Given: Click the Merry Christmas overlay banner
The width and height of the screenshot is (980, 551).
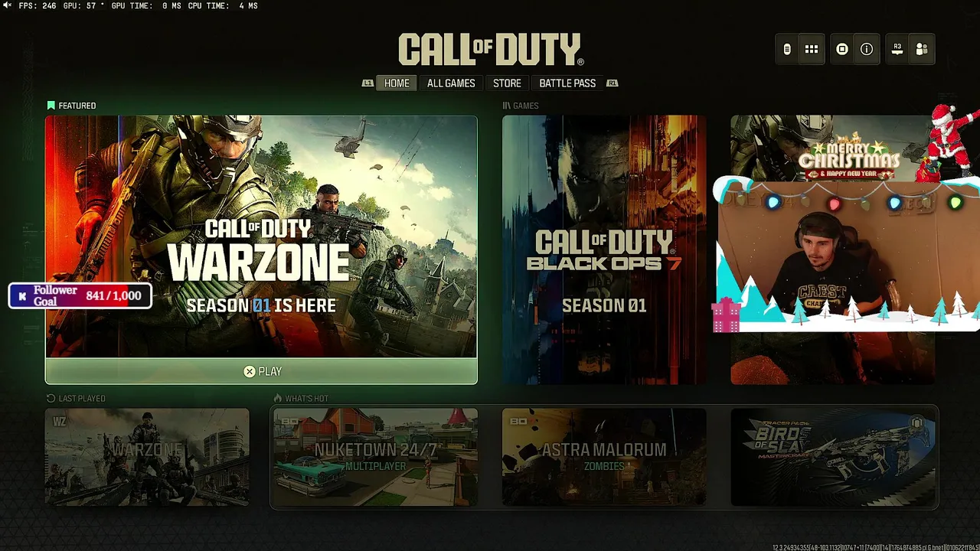Looking at the screenshot, I should coord(848,158).
